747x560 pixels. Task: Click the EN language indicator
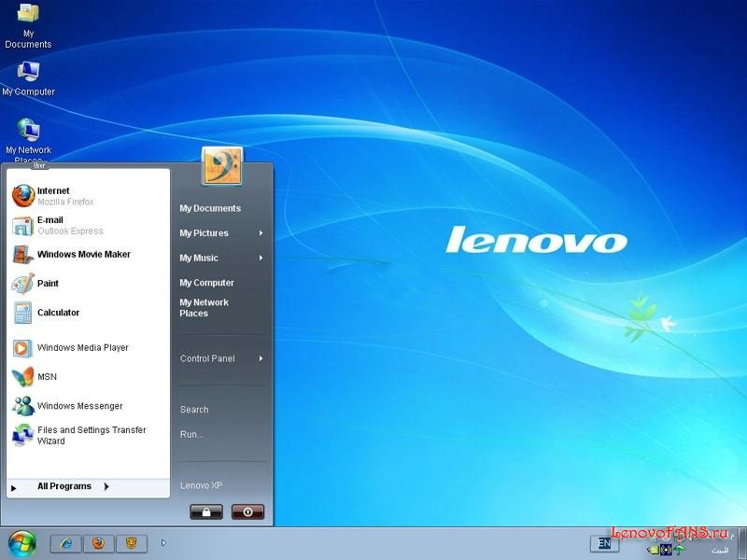(x=604, y=542)
